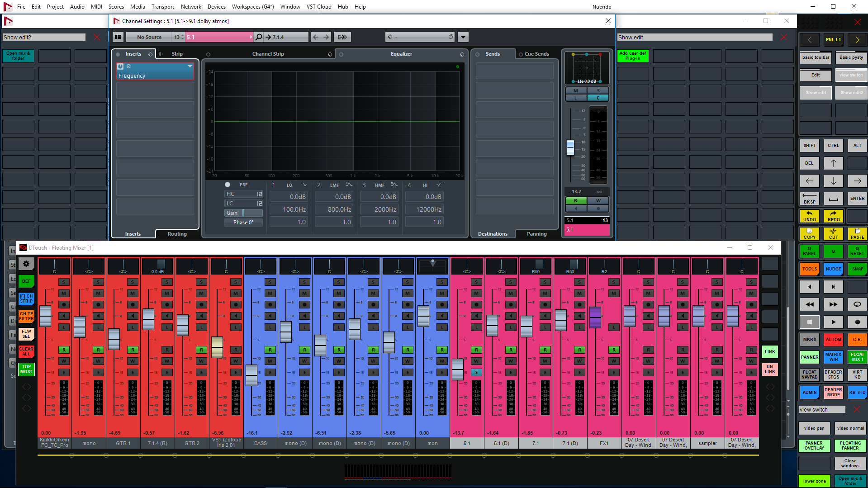The height and width of the screenshot is (488, 868).
Task: Click the edit output chain icon
Action: tap(342, 37)
